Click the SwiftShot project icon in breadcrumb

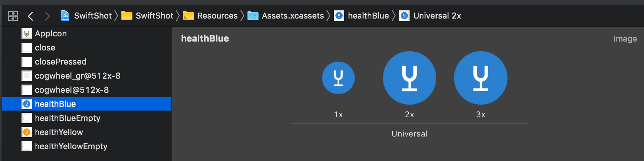click(65, 16)
